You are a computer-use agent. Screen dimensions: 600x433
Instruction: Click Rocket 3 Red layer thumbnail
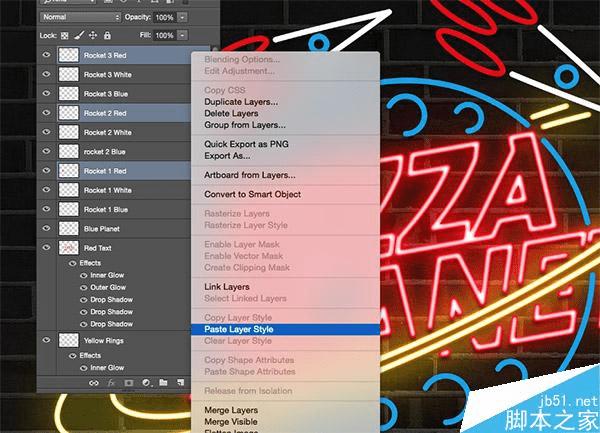click(x=69, y=55)
